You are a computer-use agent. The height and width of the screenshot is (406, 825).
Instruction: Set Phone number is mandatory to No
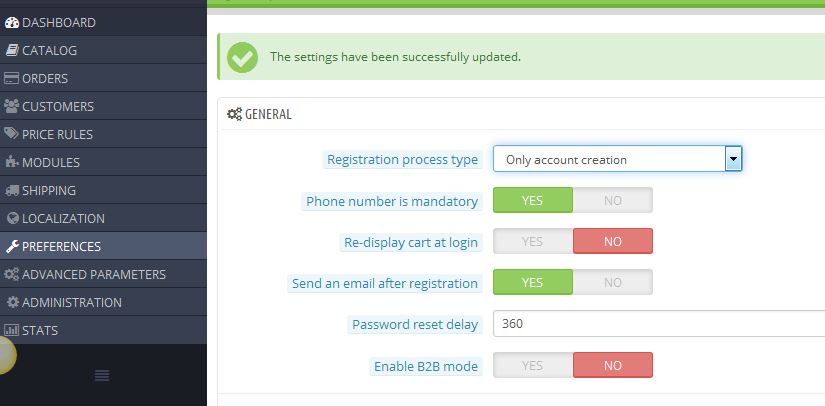point(612,201)
